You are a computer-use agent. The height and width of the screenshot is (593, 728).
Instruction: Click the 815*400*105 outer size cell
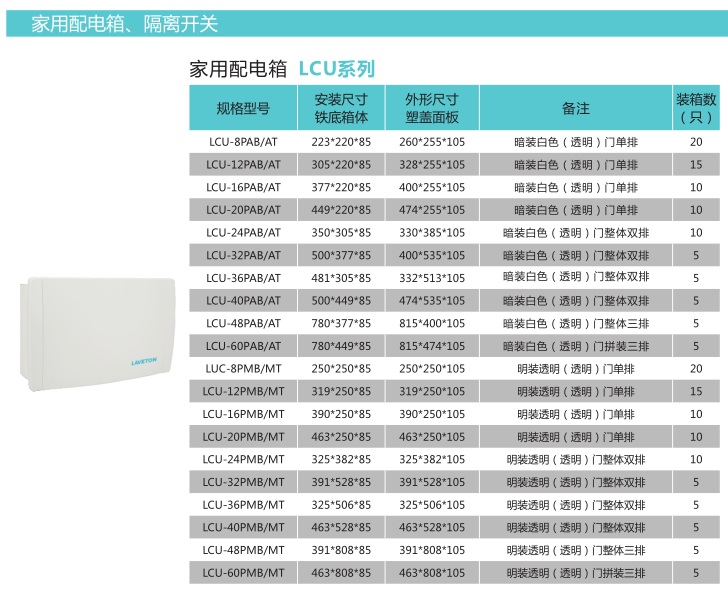[x=432, y=323]
